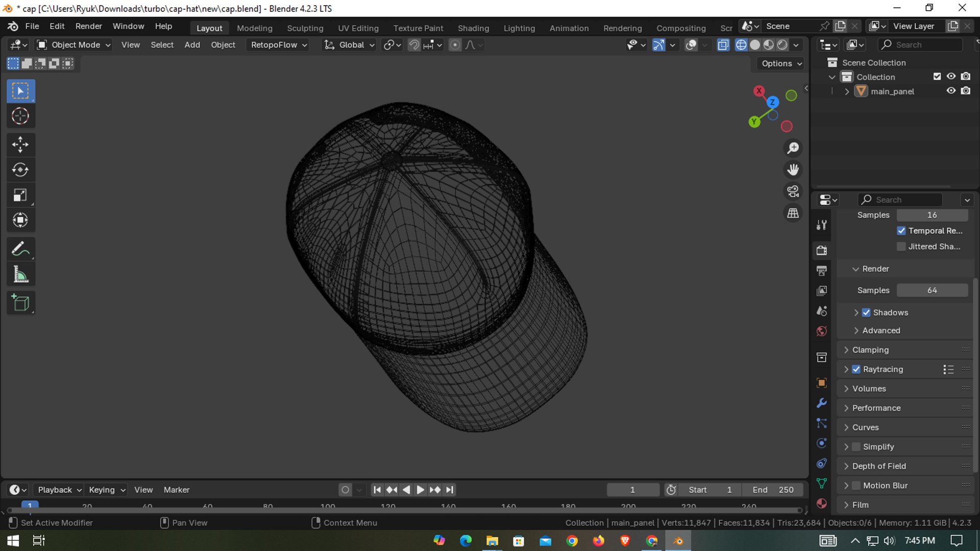Click the zoom magnifier viewport icon
The height and width of the screenshot is (551, 980).
click(x=793, y=148)
